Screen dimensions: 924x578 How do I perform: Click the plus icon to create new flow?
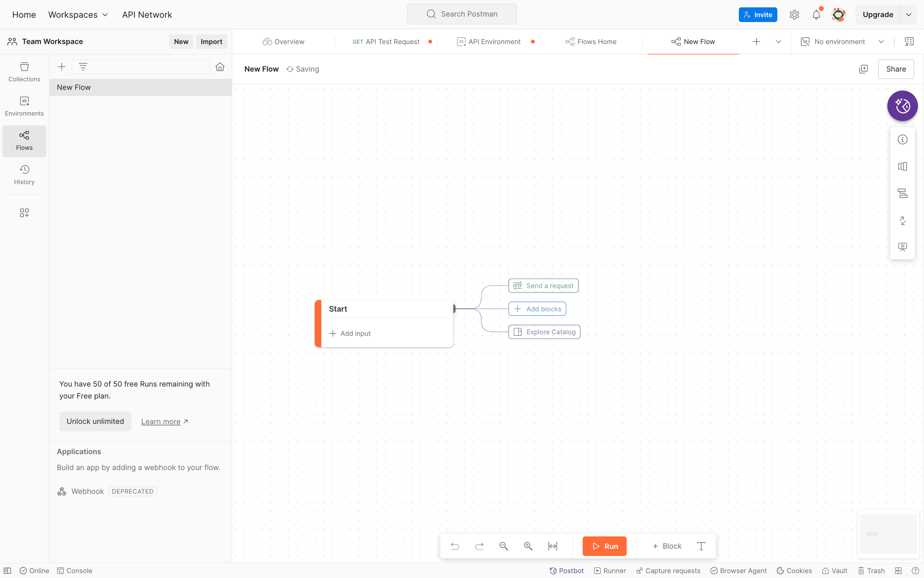coord(62,67)
